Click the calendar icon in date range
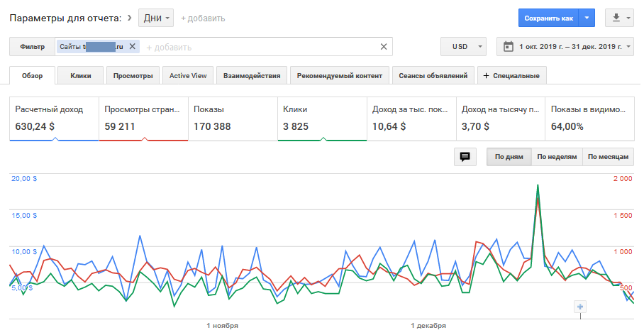 [x=508, y=46]
